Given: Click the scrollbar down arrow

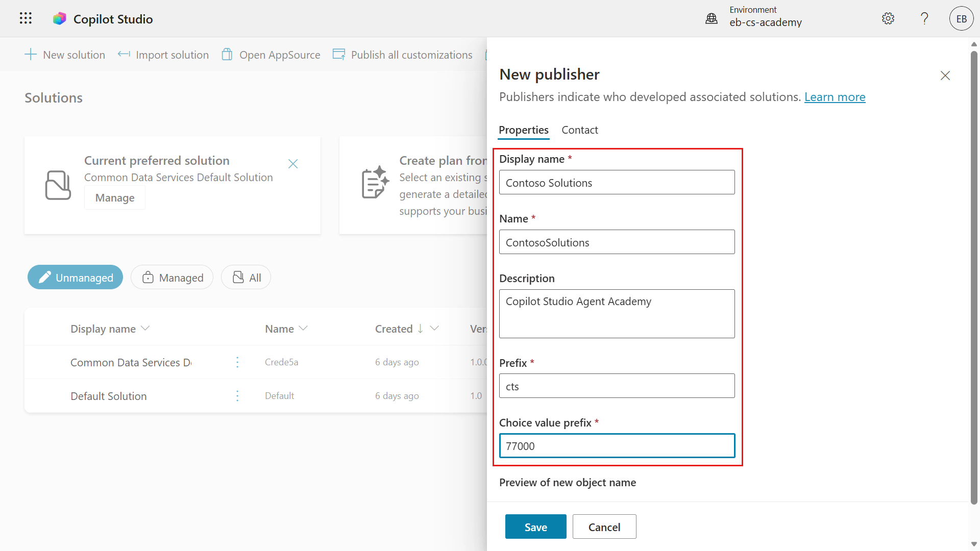Looking at the screenshot, I should click(x=974, y=544).
